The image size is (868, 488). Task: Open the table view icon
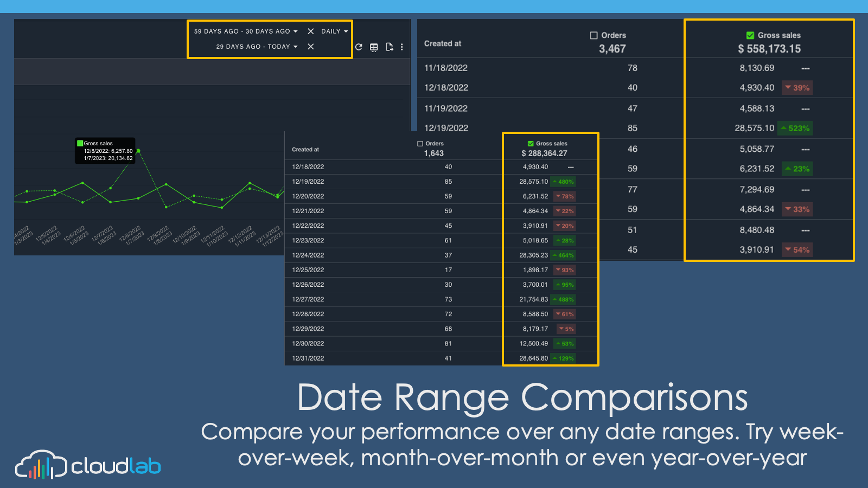click(x=374, y=47)
